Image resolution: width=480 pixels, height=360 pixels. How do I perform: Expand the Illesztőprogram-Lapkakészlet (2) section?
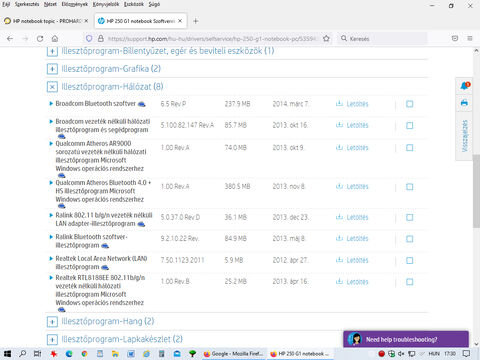point(52,340)
